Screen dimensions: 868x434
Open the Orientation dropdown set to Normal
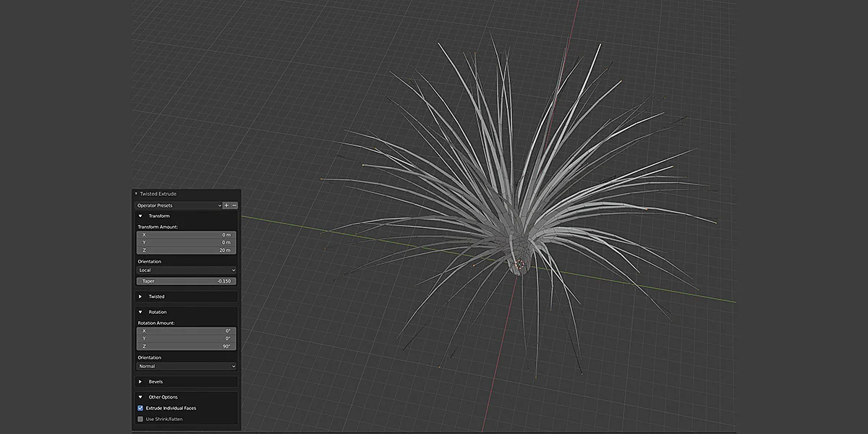tap(186, 366)
